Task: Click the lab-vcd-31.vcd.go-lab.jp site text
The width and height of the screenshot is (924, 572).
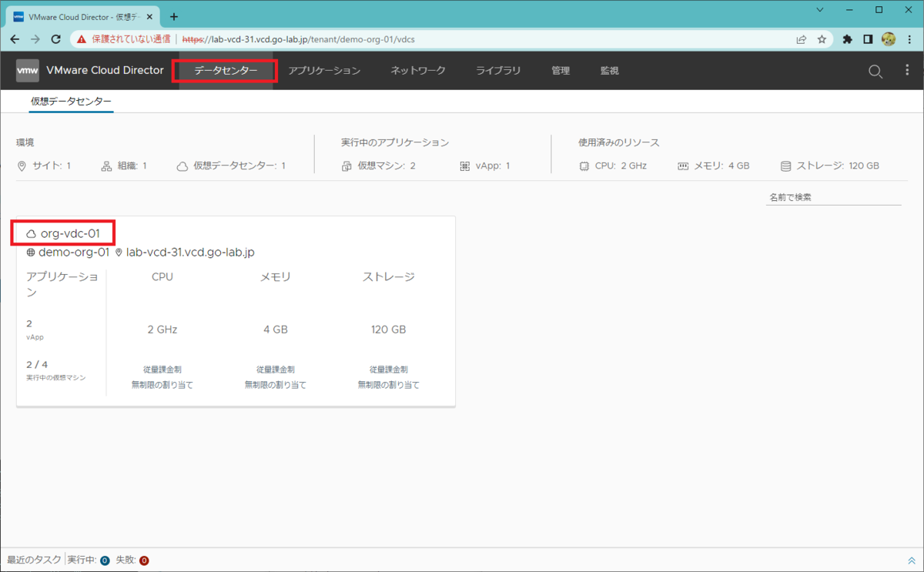Action: (x=190, y=252)
